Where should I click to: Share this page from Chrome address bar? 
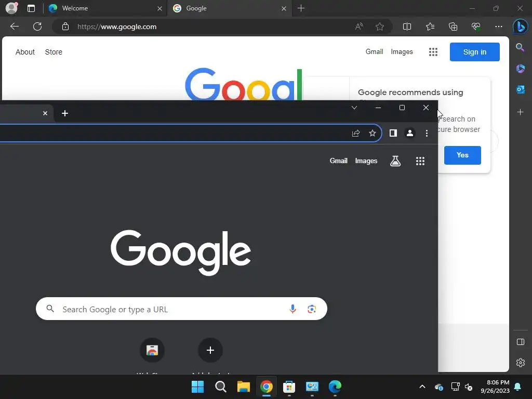tap(355, 133)
